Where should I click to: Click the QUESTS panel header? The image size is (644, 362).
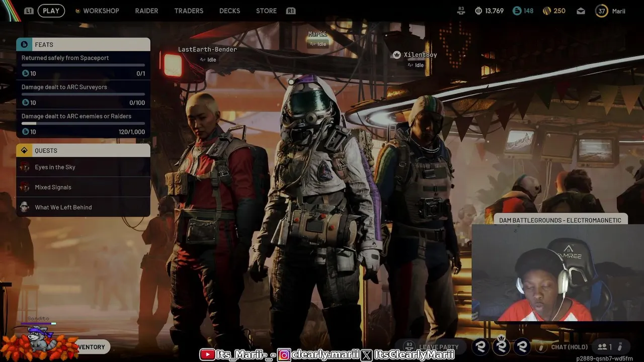(x=83, y=150)
